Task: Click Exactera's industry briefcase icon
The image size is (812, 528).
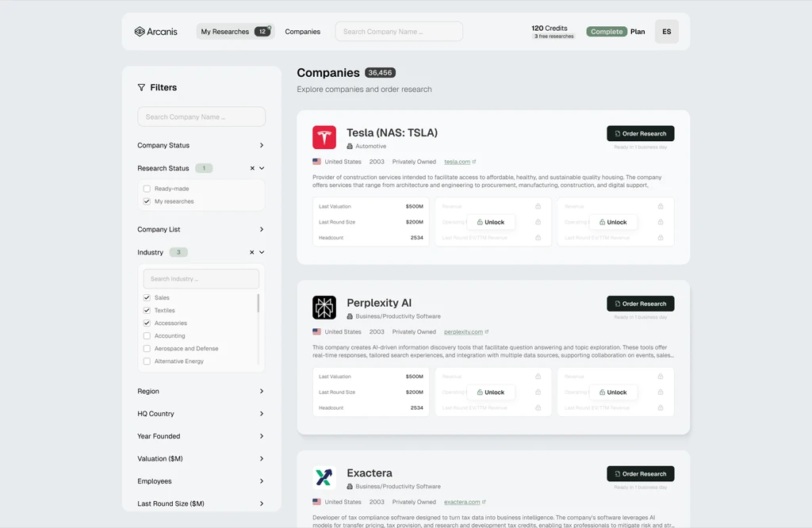Action: coord(350,487)
